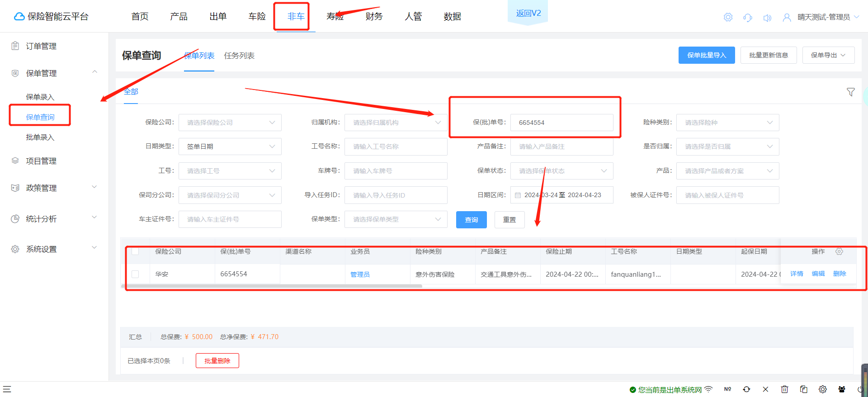Open the 险种类别 dropdown

[x=728, y=123]
